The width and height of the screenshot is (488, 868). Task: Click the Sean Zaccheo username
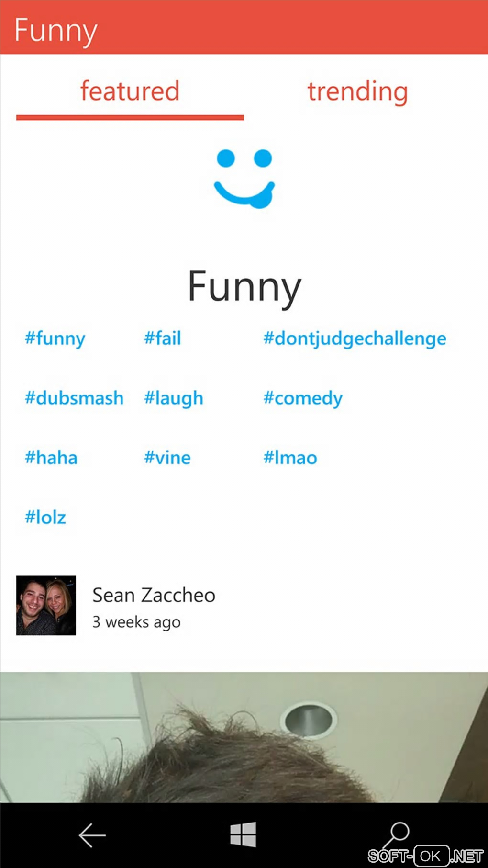(x=154, y=595)
